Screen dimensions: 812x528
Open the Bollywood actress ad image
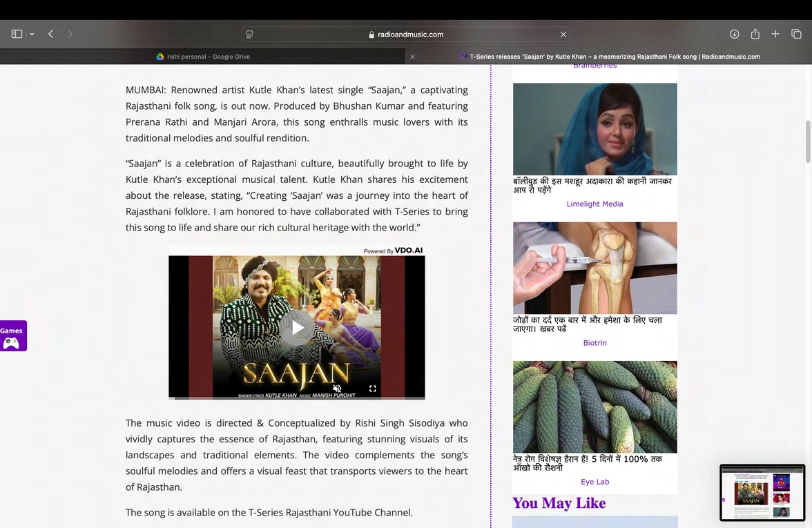[595, 129]
